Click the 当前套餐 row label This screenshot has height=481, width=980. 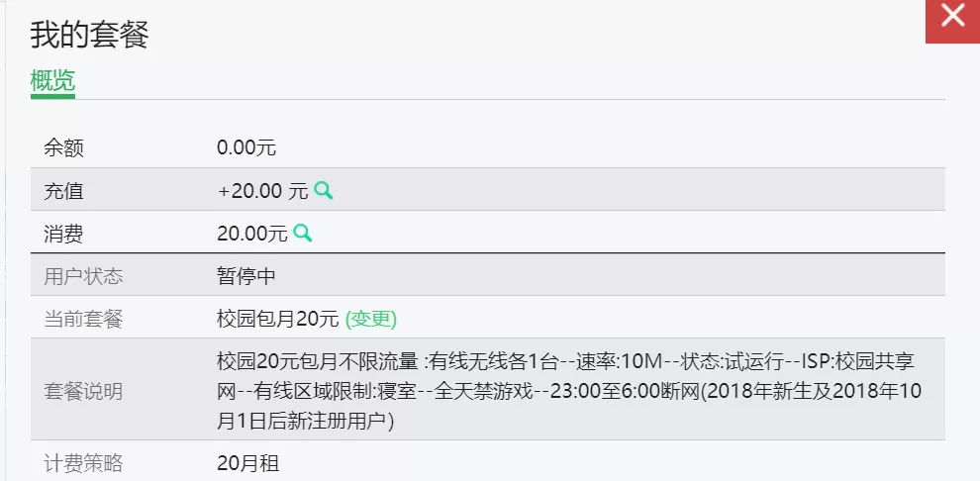click(x=83, y=320)
